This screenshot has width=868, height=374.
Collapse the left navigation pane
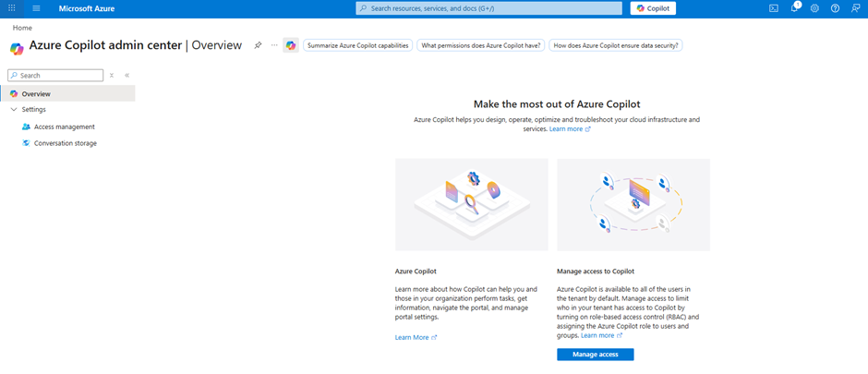(x=127, y=76)
